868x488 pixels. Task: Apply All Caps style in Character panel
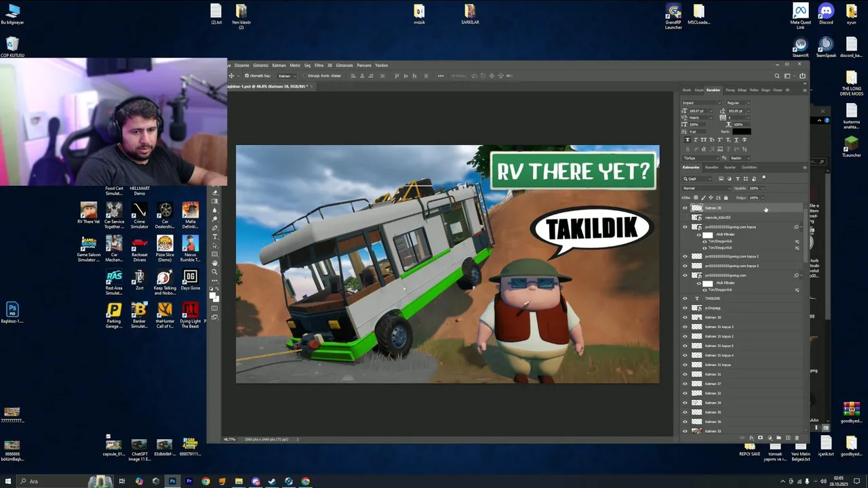click(x=704, y=140)
